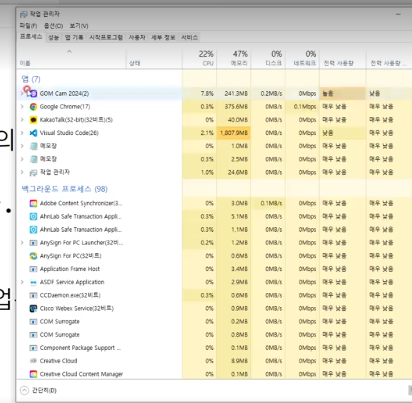Screen dimensions: 412x403
Task: Expand the 메모장 row using 2.5MB
Action: pos(22,159)
